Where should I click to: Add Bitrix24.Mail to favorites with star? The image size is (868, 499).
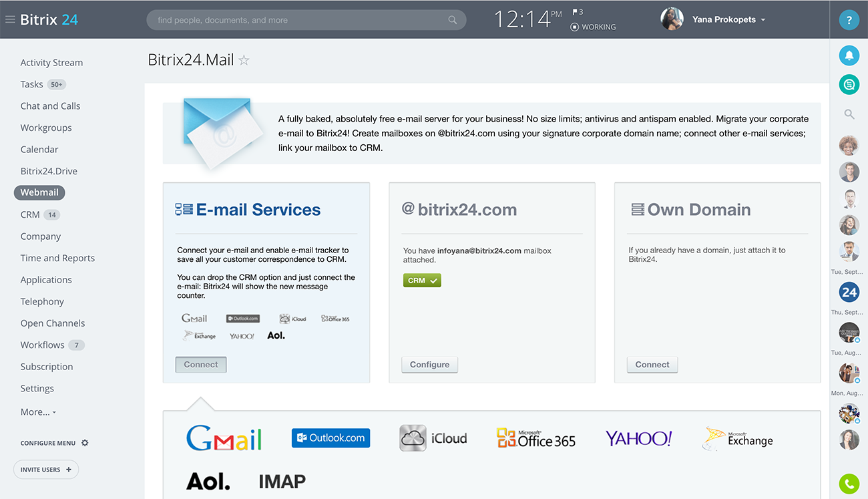[244, 60]
